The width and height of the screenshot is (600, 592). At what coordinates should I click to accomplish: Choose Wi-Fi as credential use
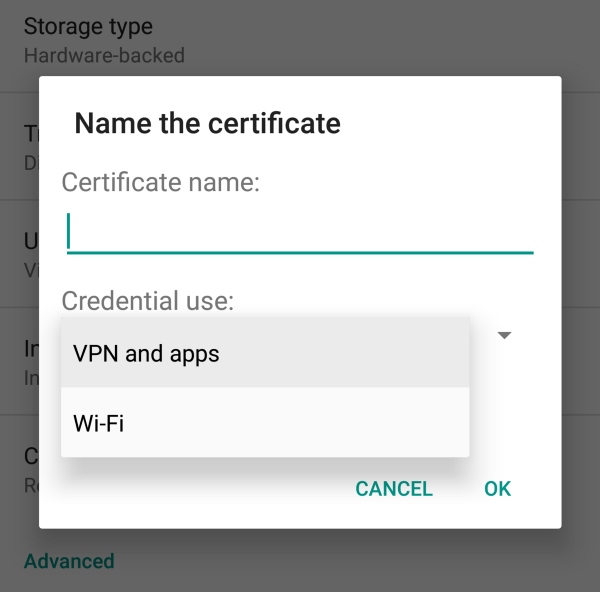[x=265, y=422]
